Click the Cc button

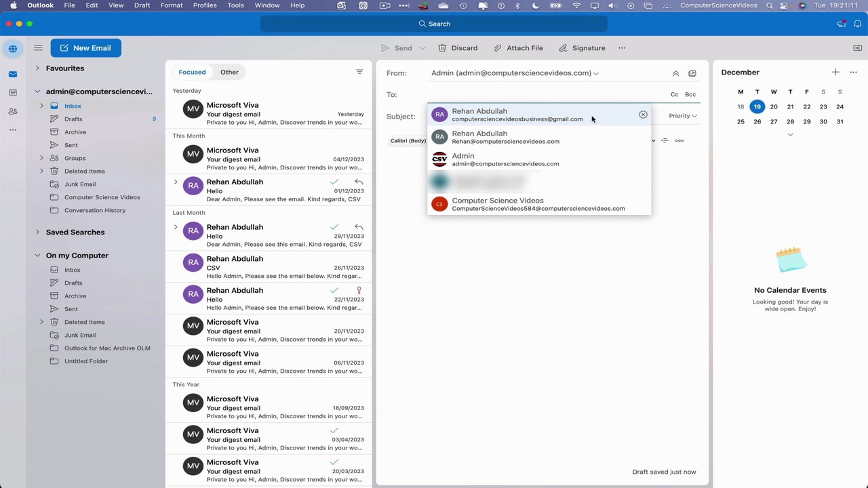click(x=675, y=95)
